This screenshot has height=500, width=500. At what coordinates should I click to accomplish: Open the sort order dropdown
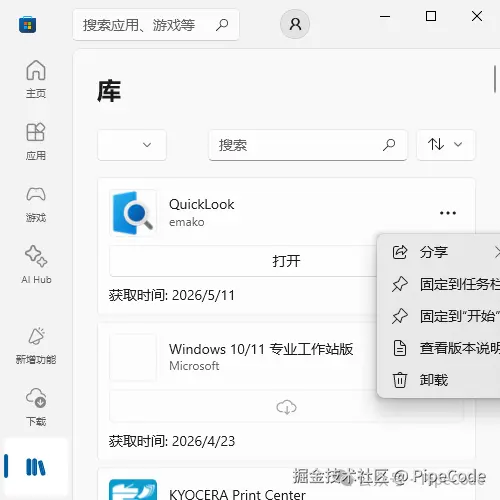click(446, 145)
